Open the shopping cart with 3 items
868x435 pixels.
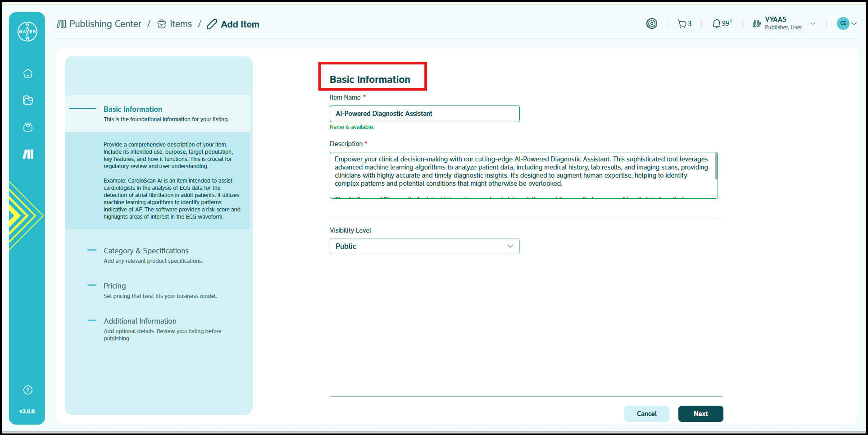[684, 24]
